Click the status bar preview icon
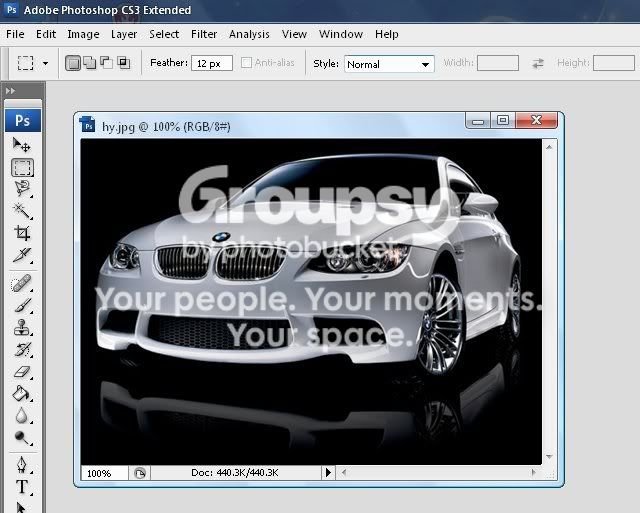This screenshot has width=640, height=513. (x=140, y=473)
